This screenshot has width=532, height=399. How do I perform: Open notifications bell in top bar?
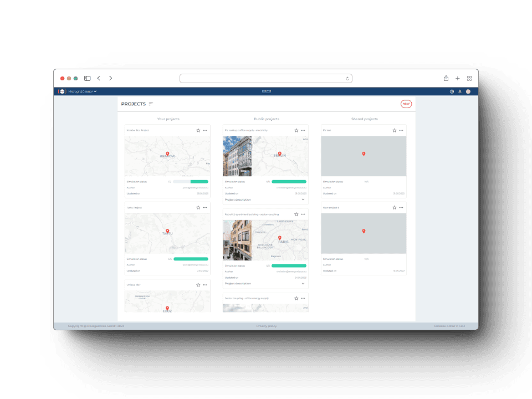coord(460,91)
